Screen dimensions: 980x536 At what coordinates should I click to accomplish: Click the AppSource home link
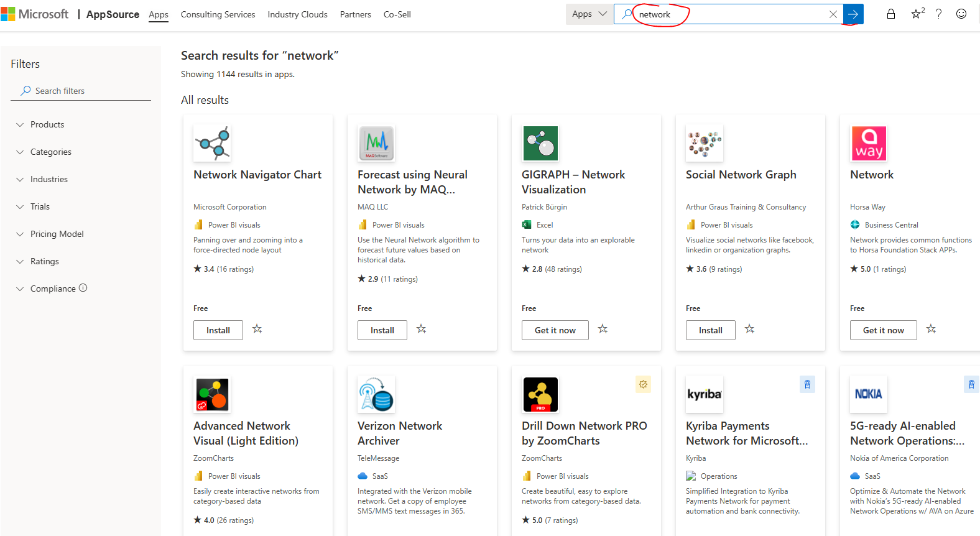tap(113, 14)
